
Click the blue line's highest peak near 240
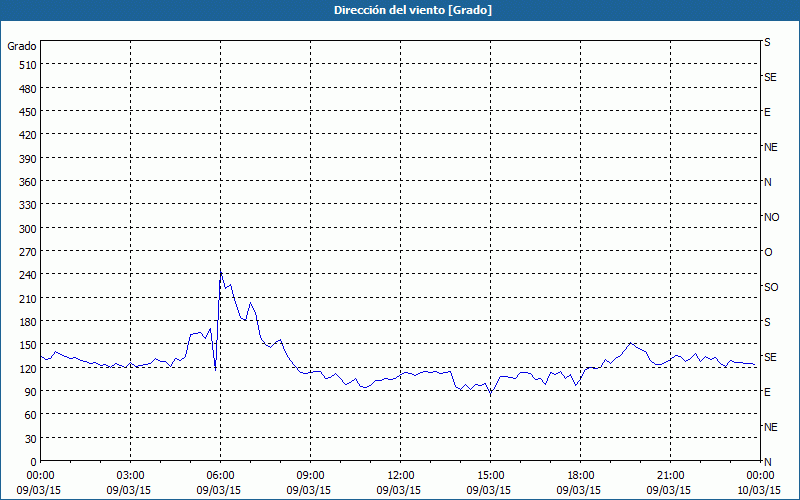(x=221, y=271)
